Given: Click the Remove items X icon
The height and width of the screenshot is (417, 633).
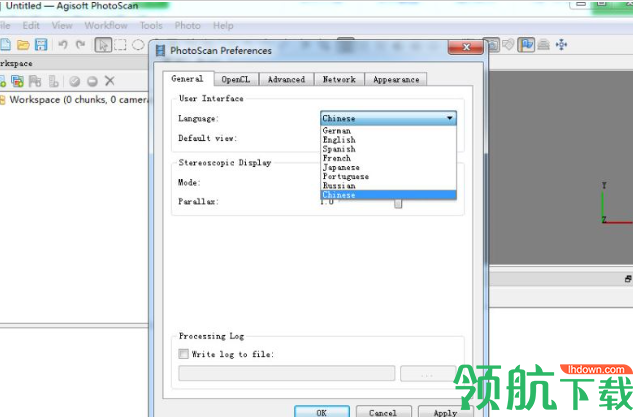Looking at the screenshot, I should pyautogui.click(x=110, y=81).
